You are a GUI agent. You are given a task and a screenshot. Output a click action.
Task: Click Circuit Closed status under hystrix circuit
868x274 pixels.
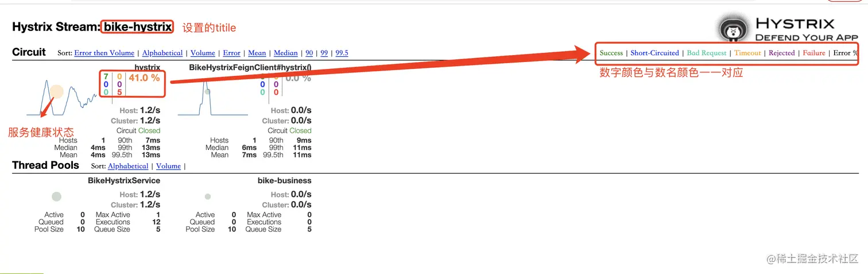(x=138, y=130)
